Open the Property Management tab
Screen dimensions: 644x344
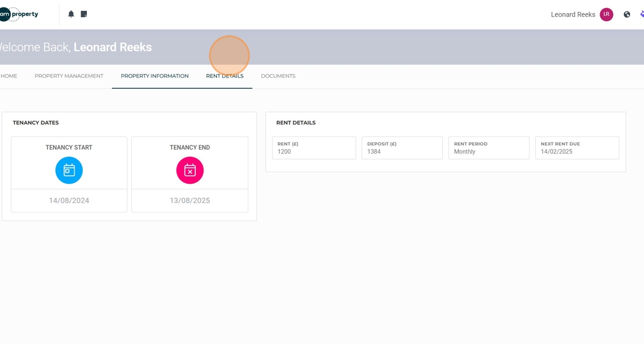[x=69, y=76]
